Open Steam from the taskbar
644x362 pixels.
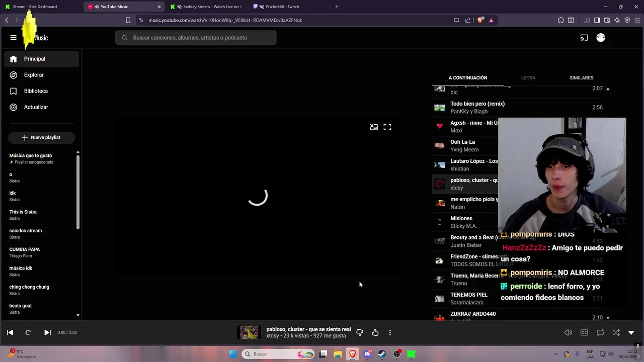pos(382,354)
